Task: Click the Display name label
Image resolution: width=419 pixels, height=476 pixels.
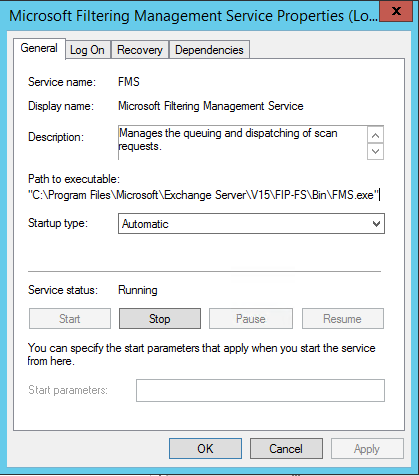Action: click(x=61, y=106)
